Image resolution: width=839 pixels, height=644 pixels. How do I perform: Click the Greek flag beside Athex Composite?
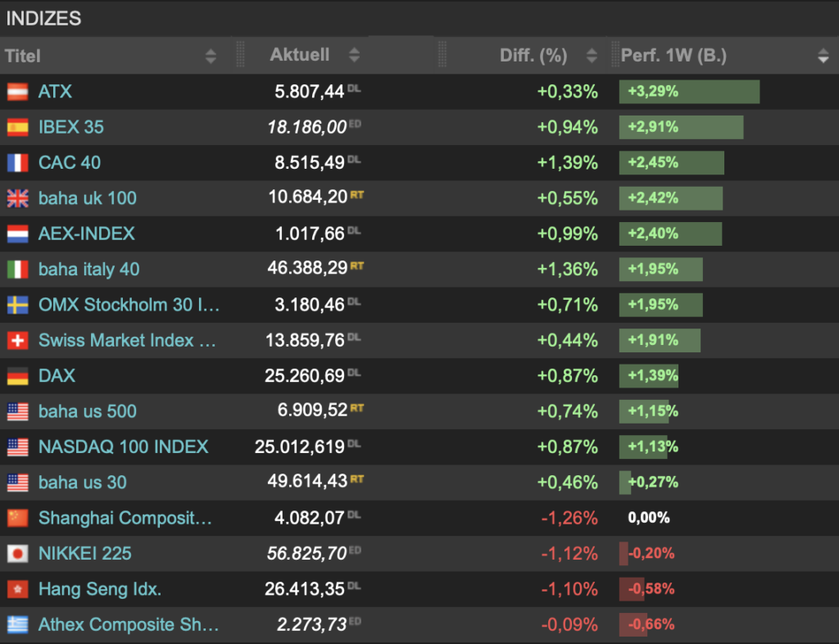pyautogui.click(x=18, y=625)
